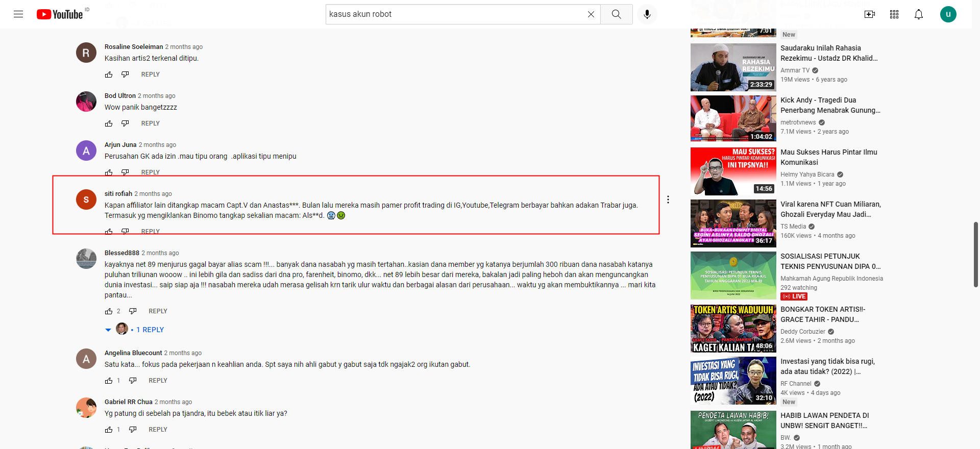Open the YouTube apps grid

pyautogui.click(x=894, y=14)
